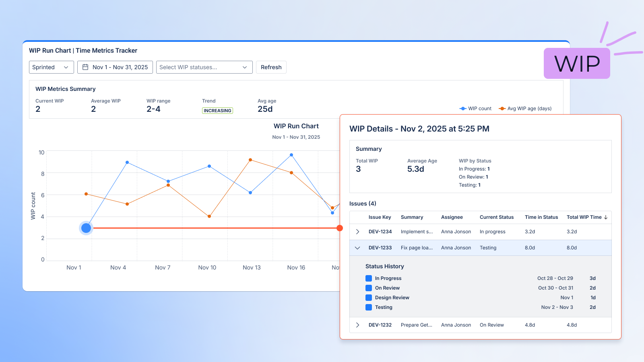Sort by the Total WIP Time arrow icon
This screenshot has height=362, width=644.
pyautogui.click(x=606, y=217)
